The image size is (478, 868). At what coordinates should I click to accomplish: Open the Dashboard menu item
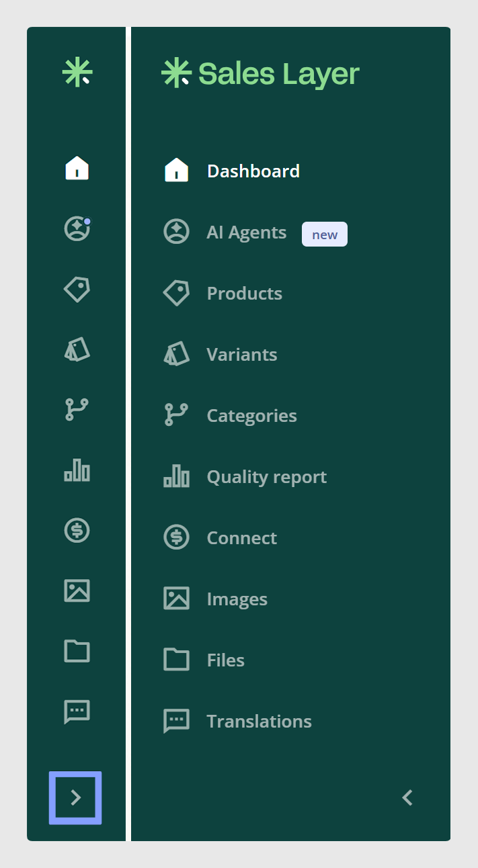point(233,171)
